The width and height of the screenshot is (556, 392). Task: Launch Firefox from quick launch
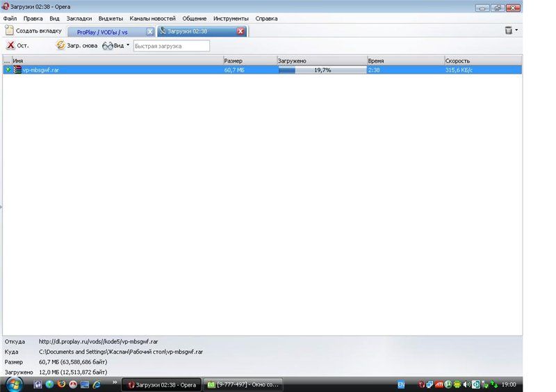click(61, 384)
